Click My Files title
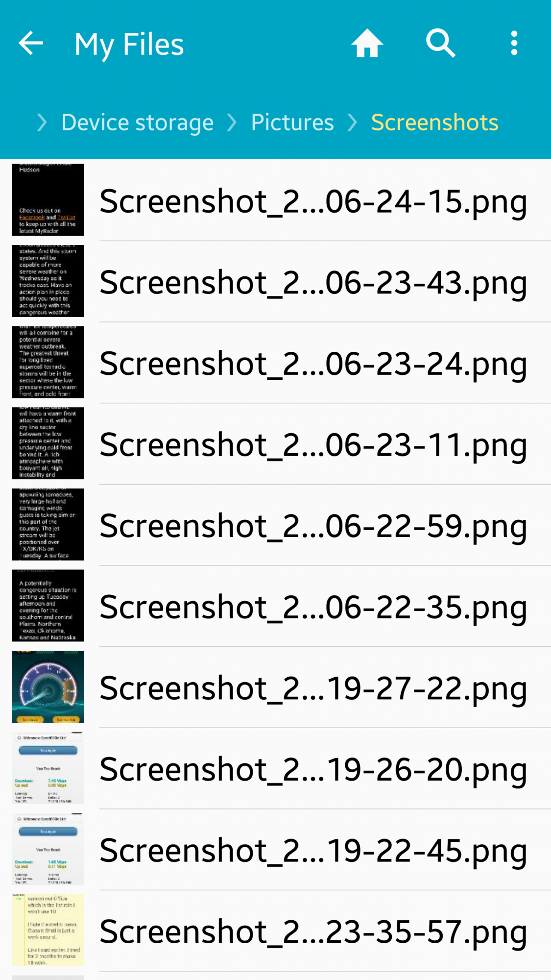The width and height of the screenshot is (551, 980). click(129, 45)
